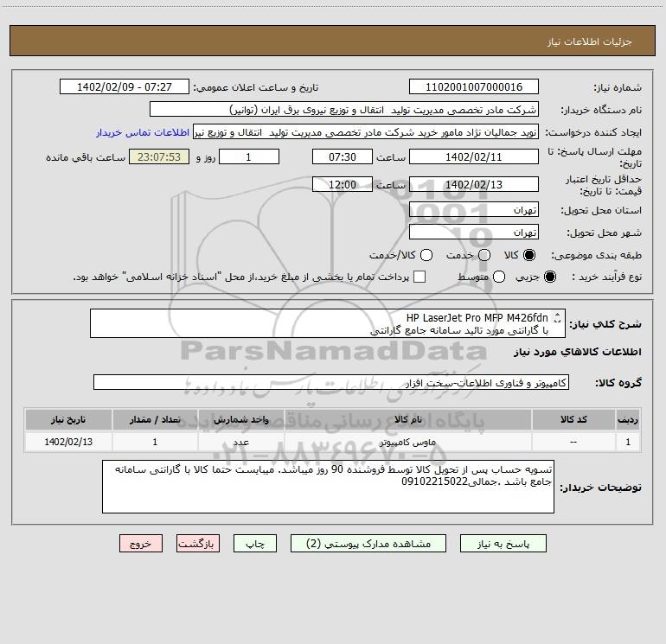Click the بازگشت back button

(x=198, y=544)
